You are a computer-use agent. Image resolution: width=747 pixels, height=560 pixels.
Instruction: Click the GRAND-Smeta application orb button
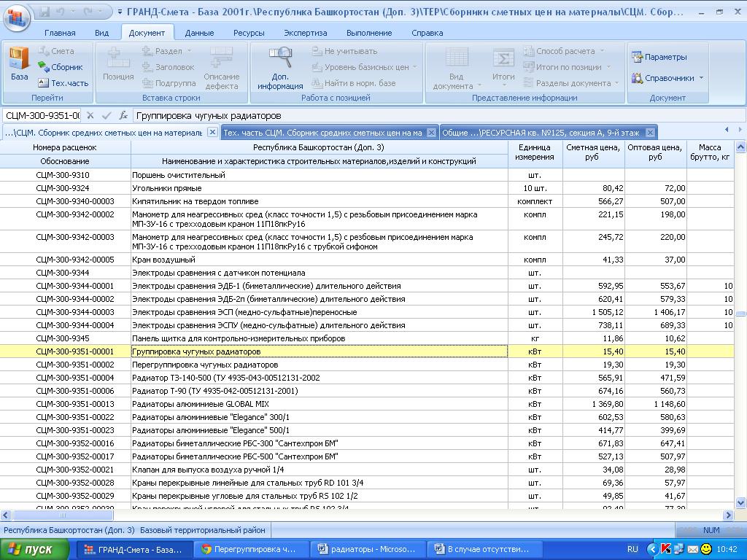pyautogui.click(x=16, y=16)
